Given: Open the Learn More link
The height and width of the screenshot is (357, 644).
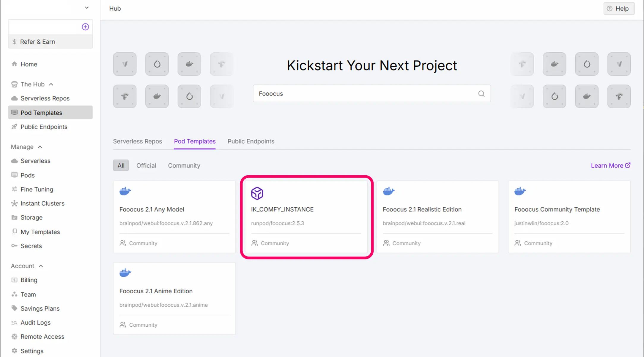Looking at the screenshot, I should (611, 165).
